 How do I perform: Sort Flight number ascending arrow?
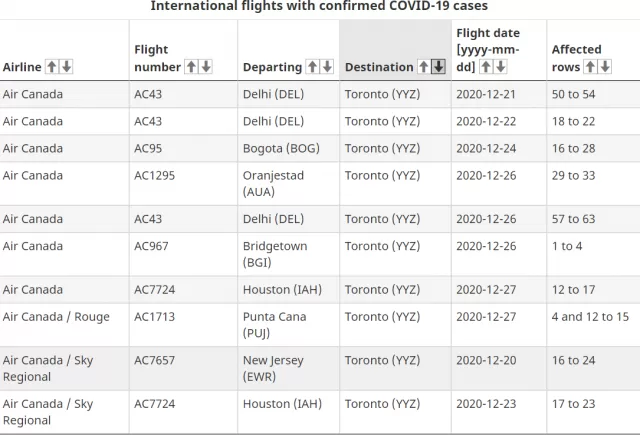[x=191, y=67]
